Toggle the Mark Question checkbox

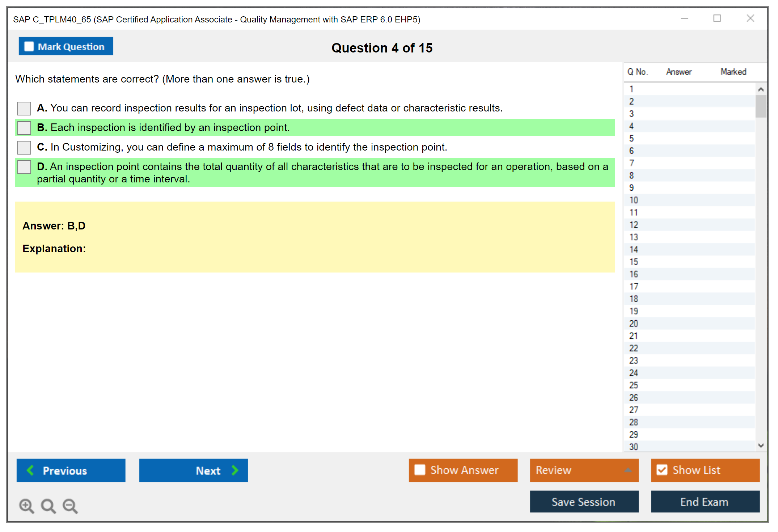tap(29, 47)
